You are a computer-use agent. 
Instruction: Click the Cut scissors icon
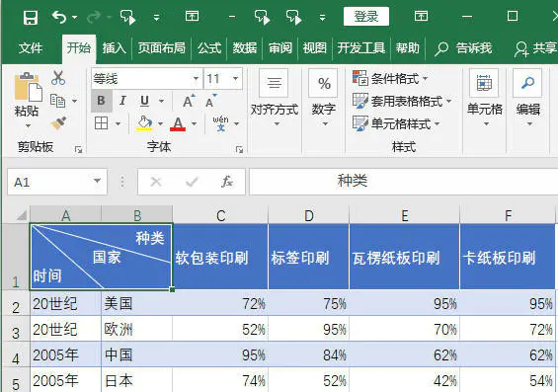[x=58, y=78]
